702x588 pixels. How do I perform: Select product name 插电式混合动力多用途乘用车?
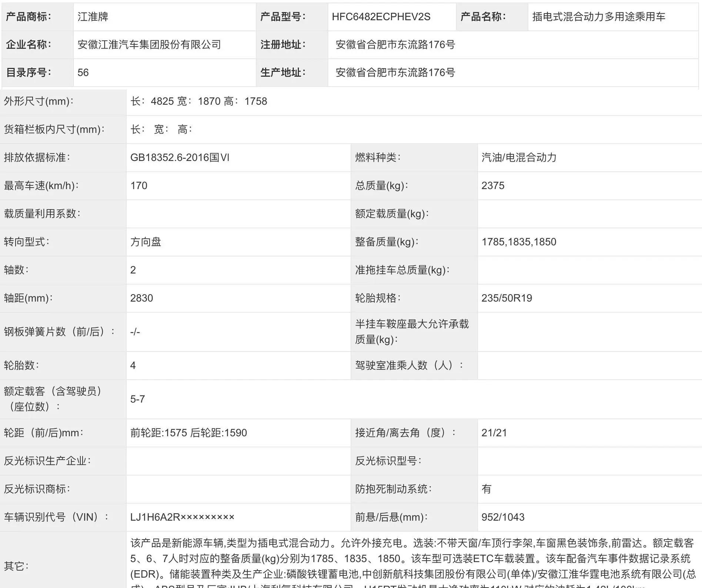(599, 17)
